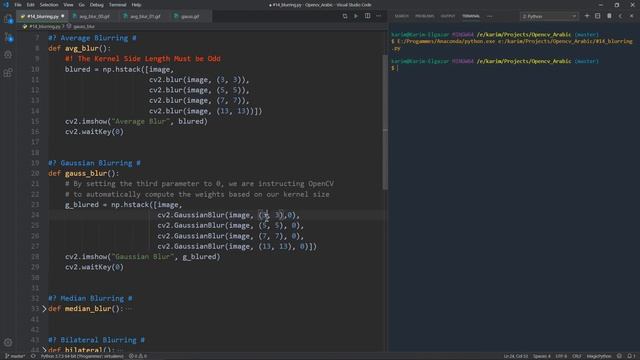Click the sync changes icon in status bar
Screen dimensions: 640x360
33,356
